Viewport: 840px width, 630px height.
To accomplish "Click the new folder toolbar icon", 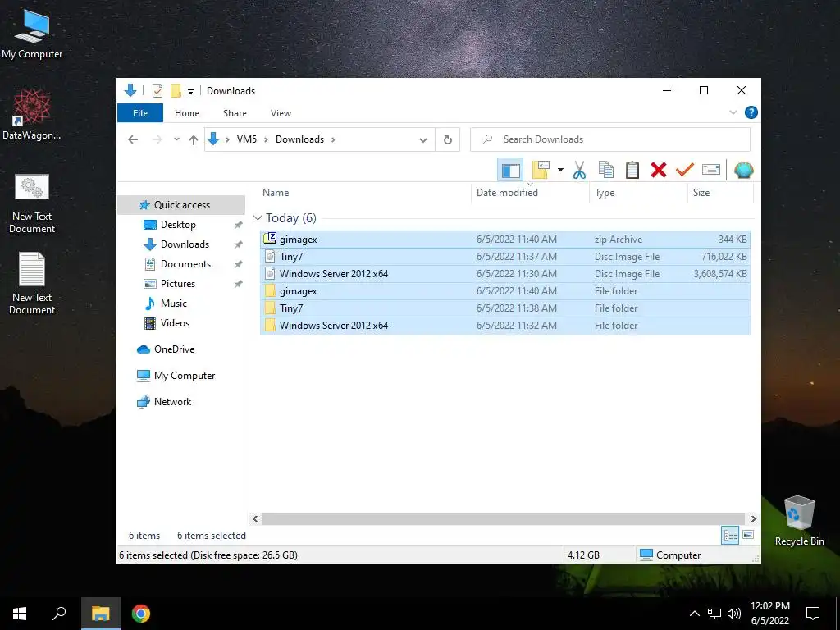I will pyautogui.click(x=541, y=170).
